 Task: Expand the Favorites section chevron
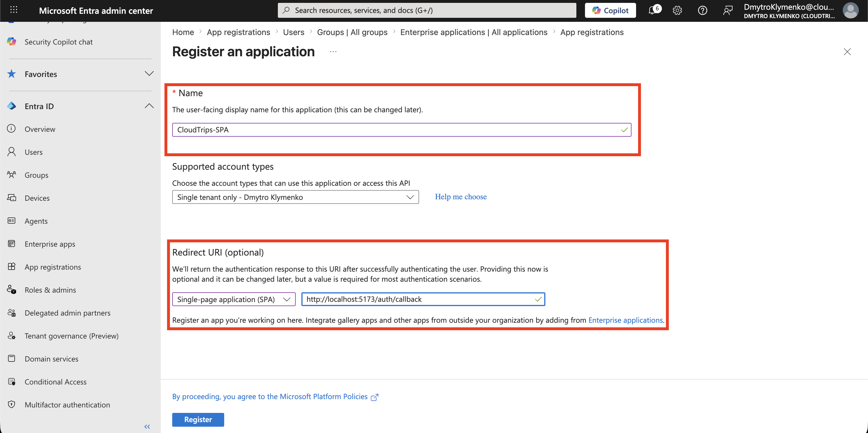click(149, 74)
